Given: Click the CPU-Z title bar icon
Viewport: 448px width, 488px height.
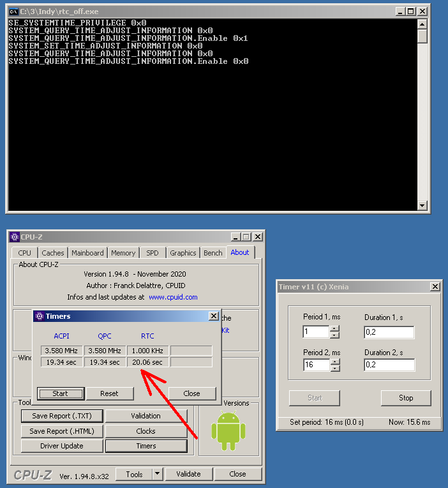Looking at the screenshot, I should [15, 237].
